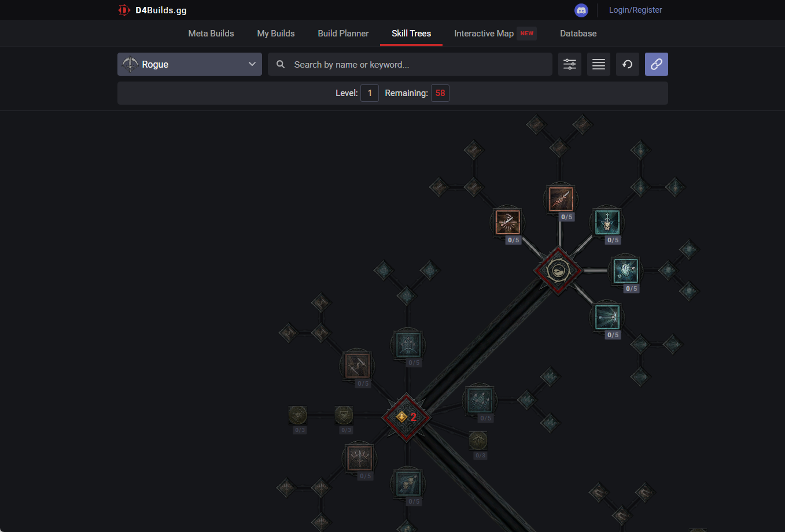
Task: Select the Forceful Arrow skill icon
Action: pyautogui.click(x=607, y=317)
